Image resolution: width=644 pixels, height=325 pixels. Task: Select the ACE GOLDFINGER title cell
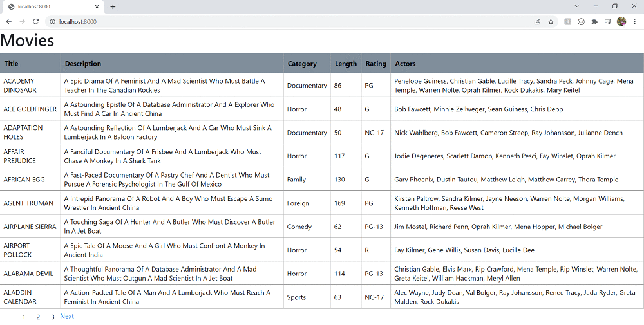coord(30,109)
